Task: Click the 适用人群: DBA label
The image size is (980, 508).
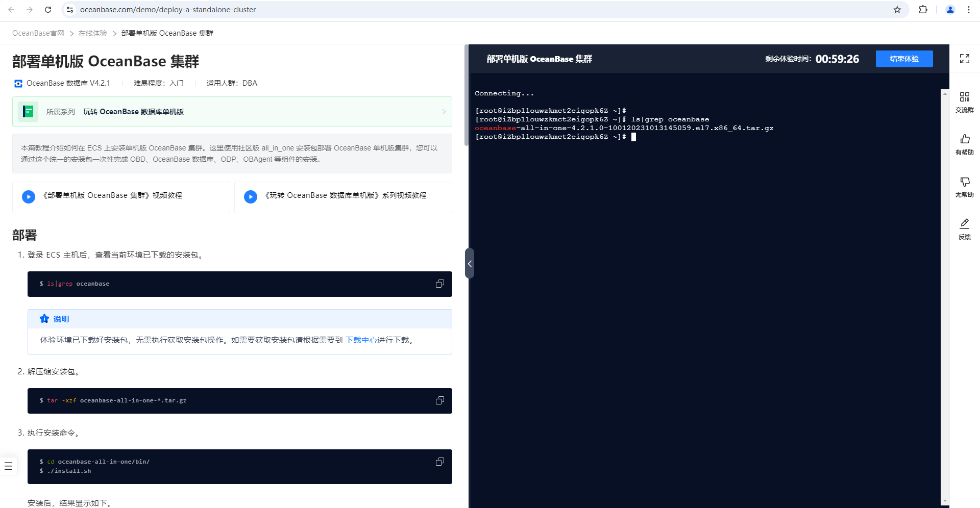Action: pos(232,83)
